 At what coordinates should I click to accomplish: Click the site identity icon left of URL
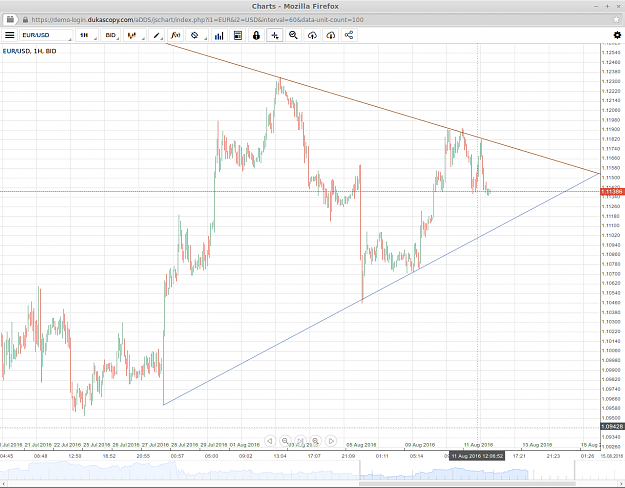[10, 19]
